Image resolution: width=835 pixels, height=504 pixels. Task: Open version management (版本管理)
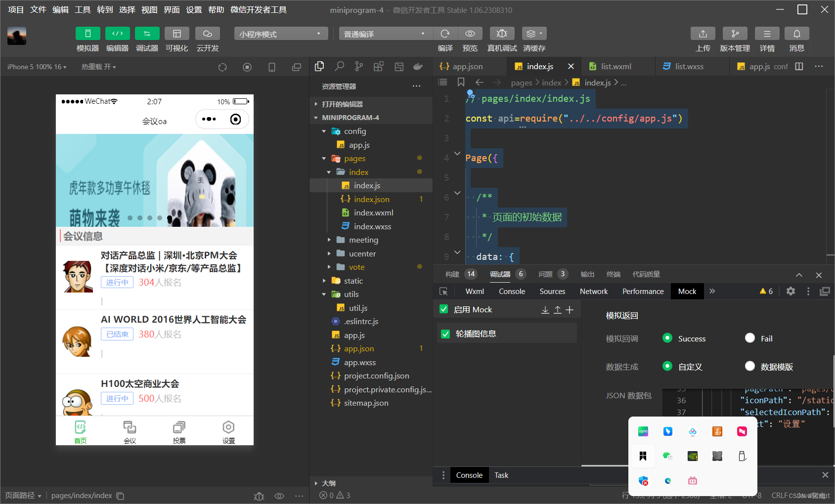coord(735,34)
